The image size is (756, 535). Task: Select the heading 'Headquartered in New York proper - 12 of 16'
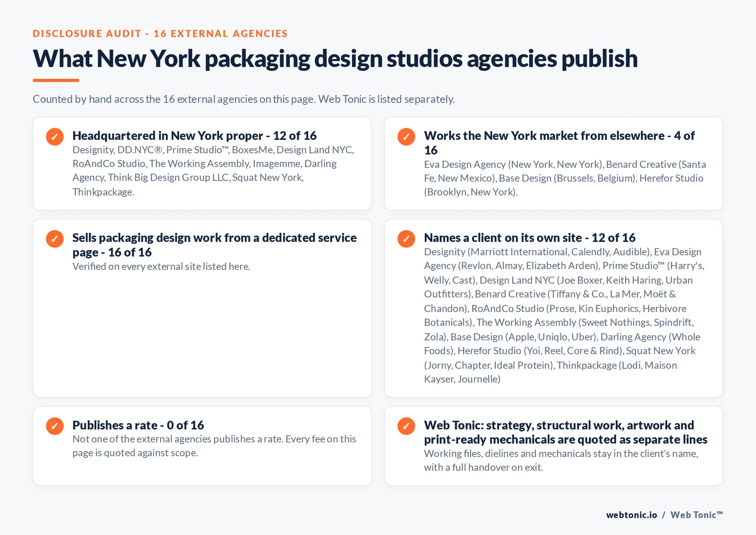pyautogui.click(x=194, y=136)
